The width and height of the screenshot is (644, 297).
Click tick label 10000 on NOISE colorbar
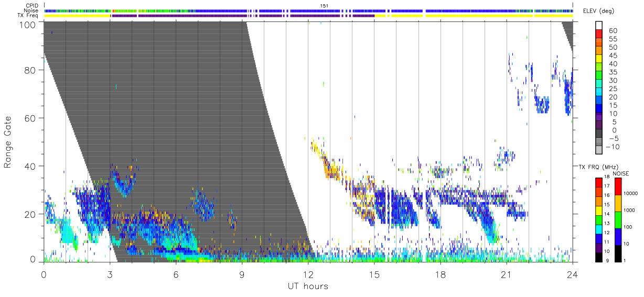tap(632, 194)
